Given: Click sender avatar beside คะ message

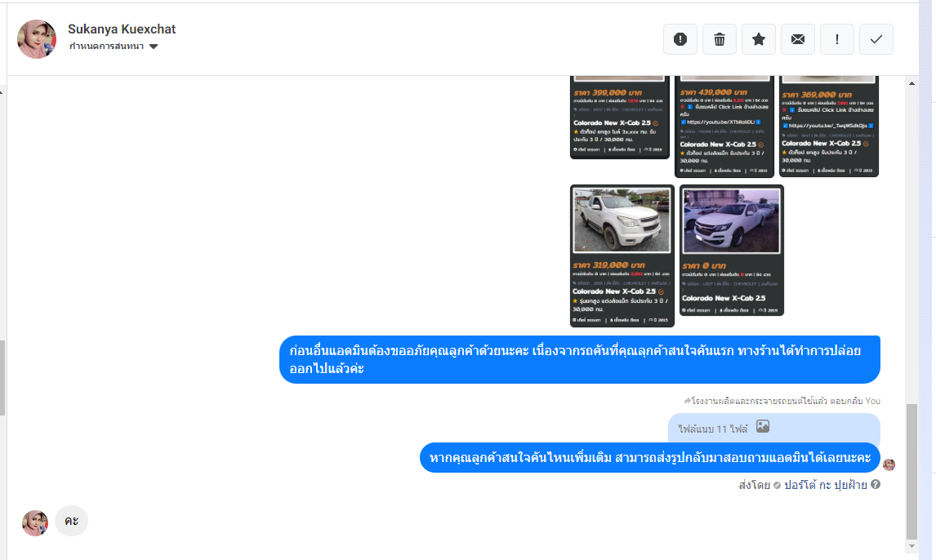Looking at the screenshot, I should click(x=35, y=523).
